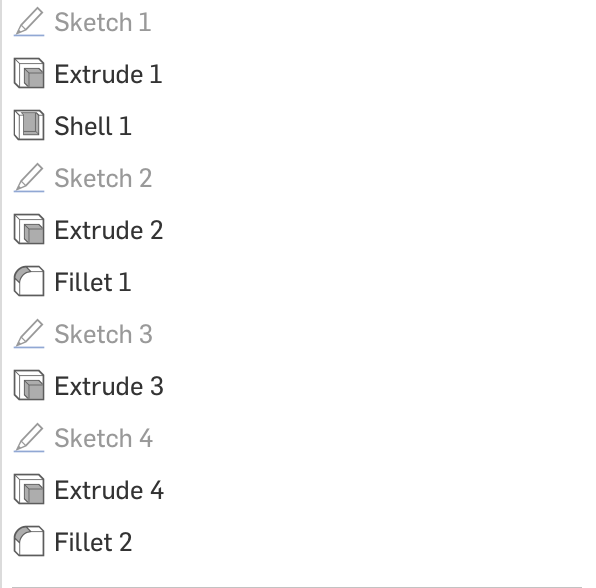Select the Shell 1 feature label
The image size is (596, 588).
(93, 126)
